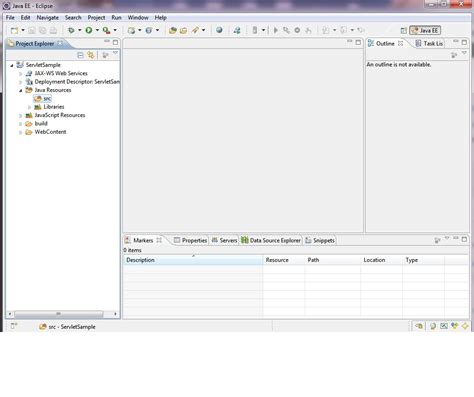This screenshot has width=474, height=397.
Task: Click the Debug bug toolbar icon
Action: (71, 30)
